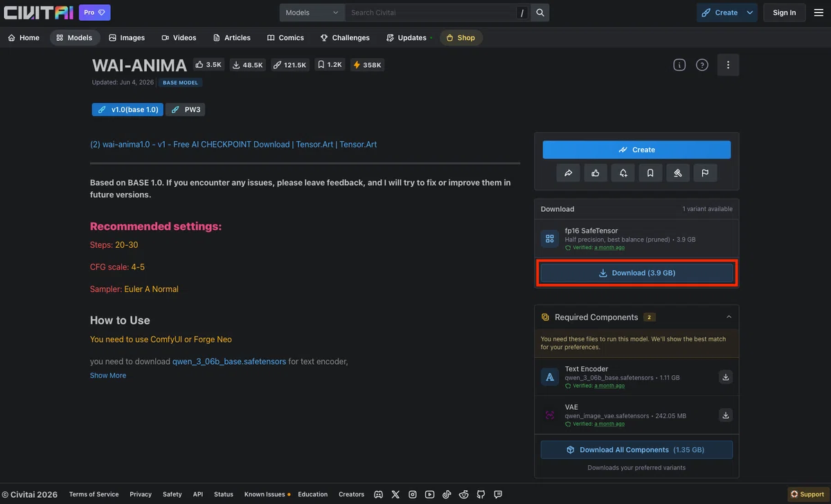Viewport: 831px width, 504px height.
Task: Switch to the PW3 version tab
Action: (185, 109)
